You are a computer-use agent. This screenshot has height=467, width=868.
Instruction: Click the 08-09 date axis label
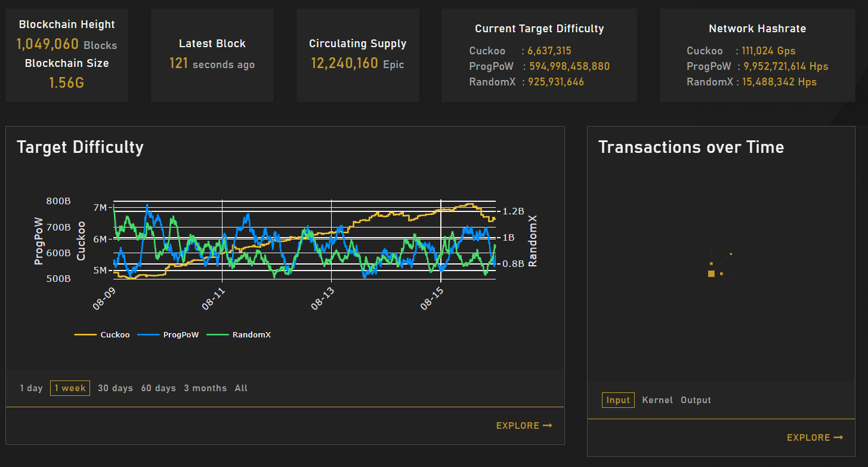[104, 298]
